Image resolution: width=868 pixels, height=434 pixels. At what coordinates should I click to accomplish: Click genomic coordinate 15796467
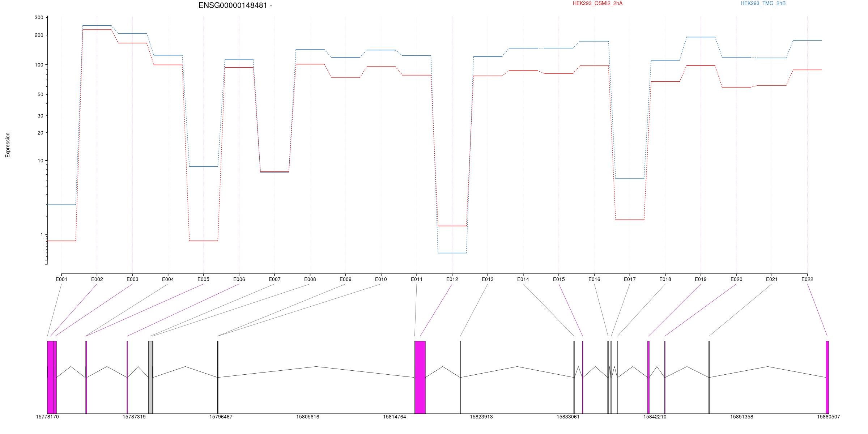click(221, 417)
